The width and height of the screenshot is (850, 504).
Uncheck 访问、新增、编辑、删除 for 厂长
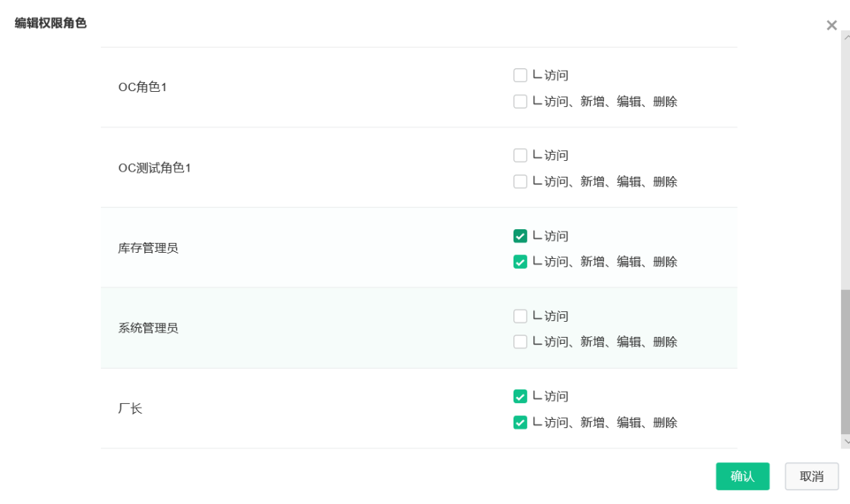[520, 422]
